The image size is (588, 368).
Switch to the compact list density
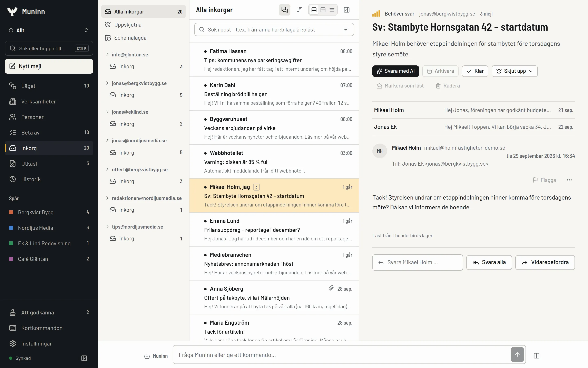click(x=332, y=10)
